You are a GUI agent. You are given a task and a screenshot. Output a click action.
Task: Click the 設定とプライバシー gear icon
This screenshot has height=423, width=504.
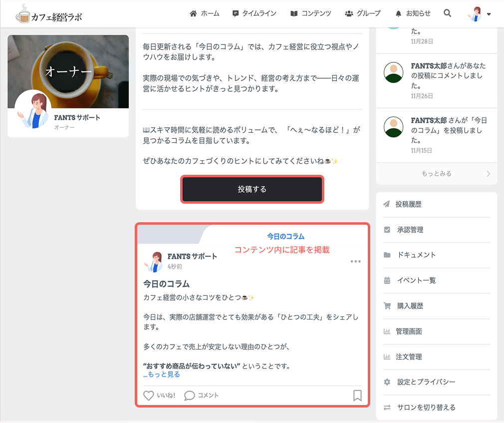tap(387, 382)
